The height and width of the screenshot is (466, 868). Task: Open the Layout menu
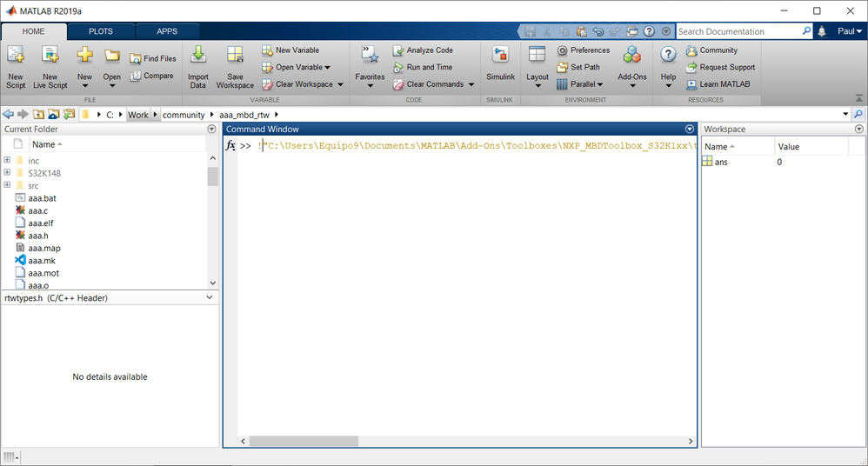(537, 68)
